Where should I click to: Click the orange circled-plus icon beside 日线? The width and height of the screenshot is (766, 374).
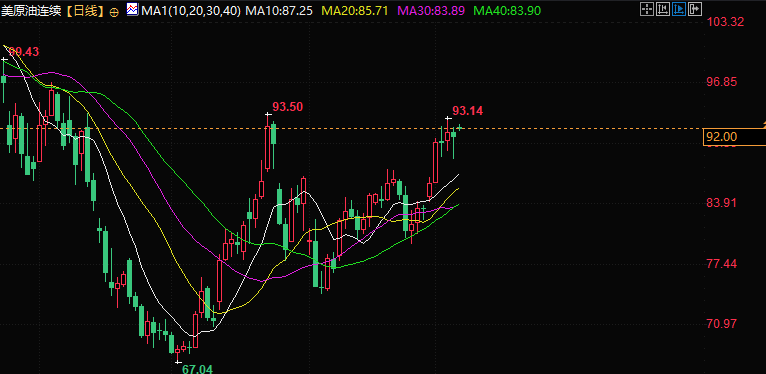114,11
